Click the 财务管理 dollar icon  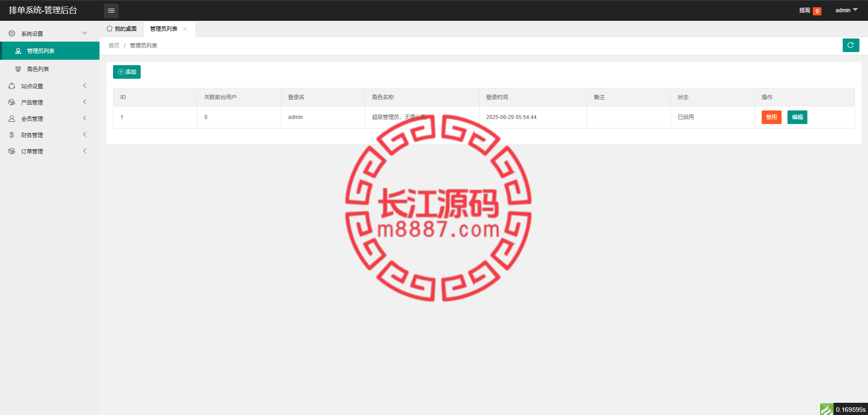tap(12, 135)
